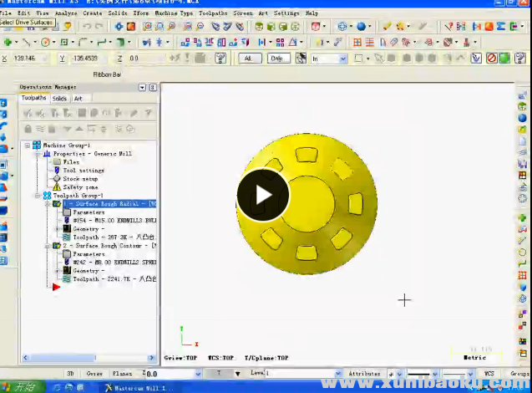This screenshot has height=393, width=532.
Task: Click the Only selection button
Action: (x=279, y=59)
